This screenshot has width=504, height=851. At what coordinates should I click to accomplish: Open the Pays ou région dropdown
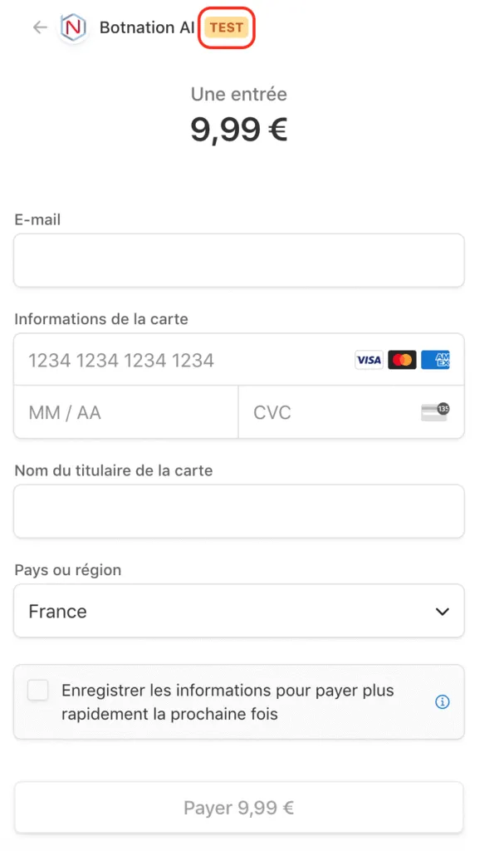[x=238, y=612]
